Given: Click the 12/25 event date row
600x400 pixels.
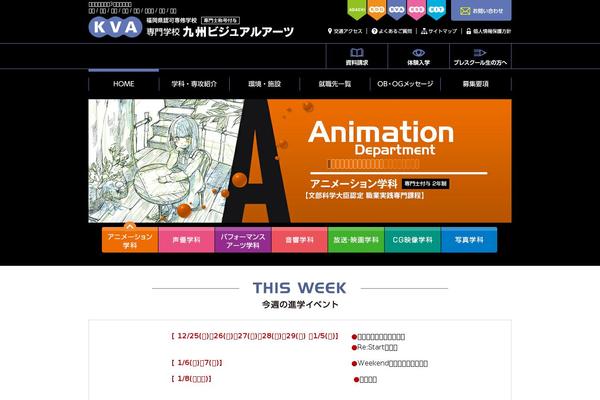Looking at the screenshot, I should (255, 336).
